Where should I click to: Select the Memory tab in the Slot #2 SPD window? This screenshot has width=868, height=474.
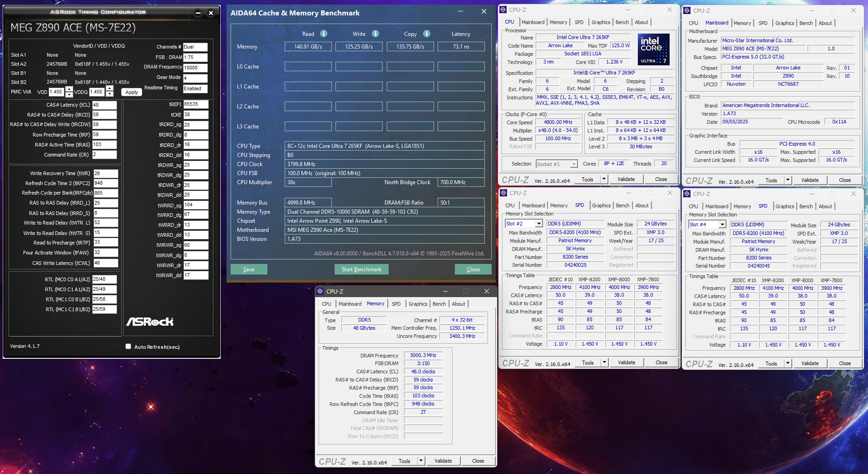(x=558, y=205)
